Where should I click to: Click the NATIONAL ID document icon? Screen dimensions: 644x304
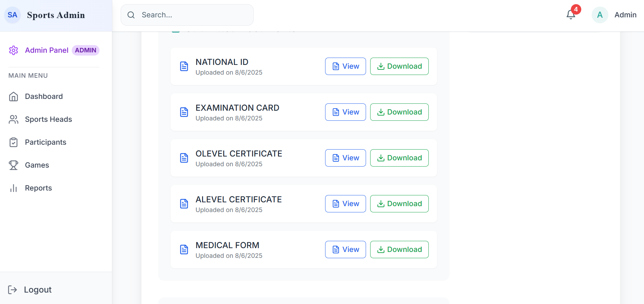(x=184, y=66)
